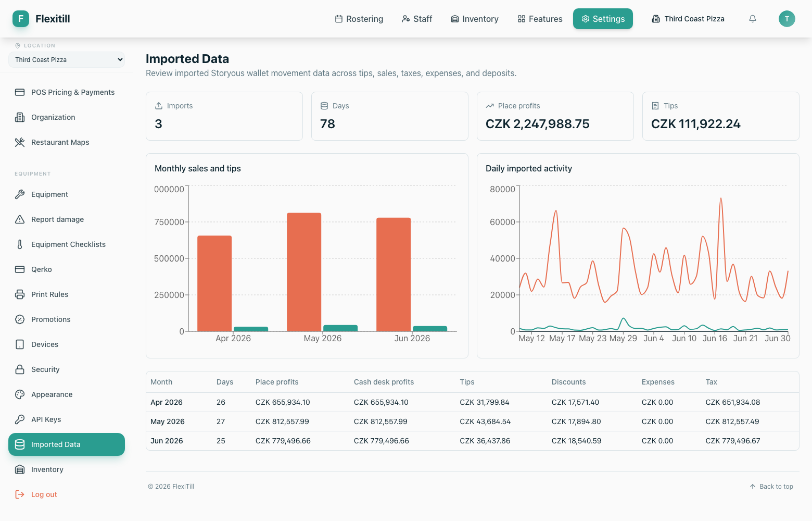This screenshot has height=521, width=812.
Task: Click the Days count 78
Action: coord(327,124)
